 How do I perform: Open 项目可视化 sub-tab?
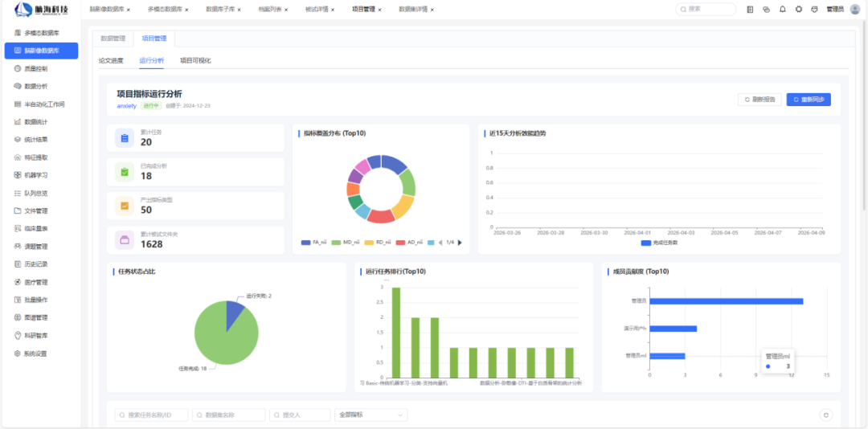pos(195,60)
